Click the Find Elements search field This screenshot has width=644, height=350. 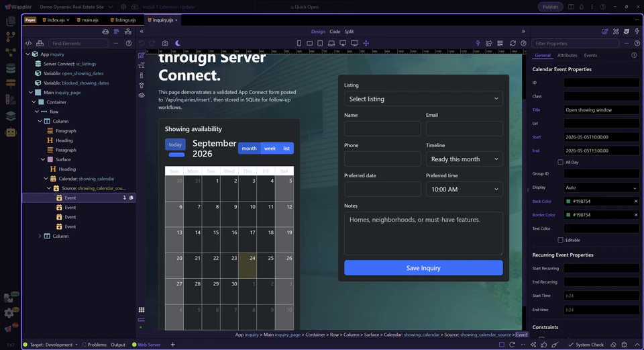(78, 43)
